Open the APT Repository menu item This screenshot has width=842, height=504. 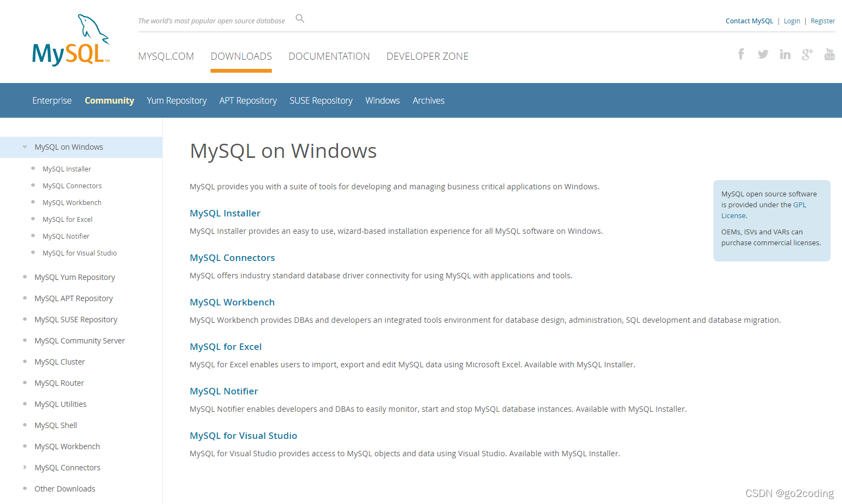(248, 100)
